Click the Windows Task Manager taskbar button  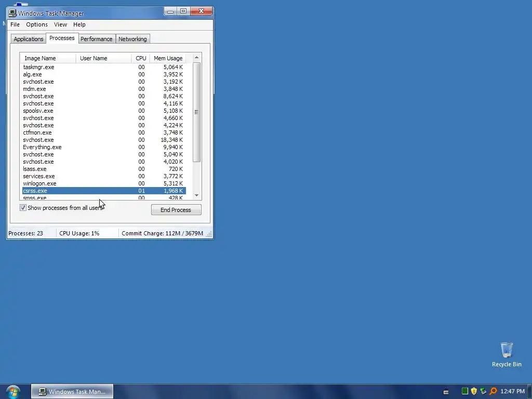click(x=72, y=392)
